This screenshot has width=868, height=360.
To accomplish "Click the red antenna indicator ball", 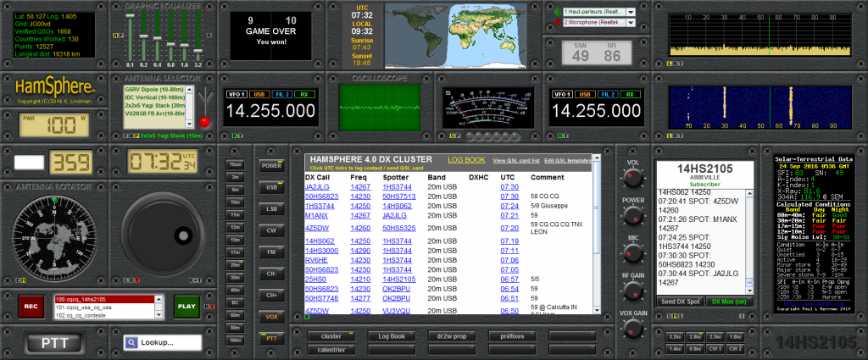I will pos(205,121).
